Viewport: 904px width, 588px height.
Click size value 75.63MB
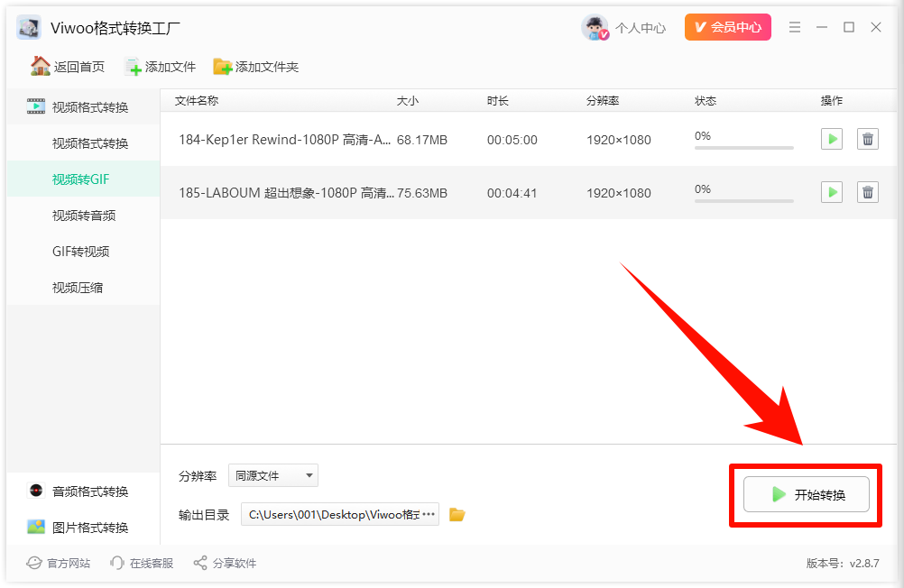pyautogui.click(x=422, y=192)
